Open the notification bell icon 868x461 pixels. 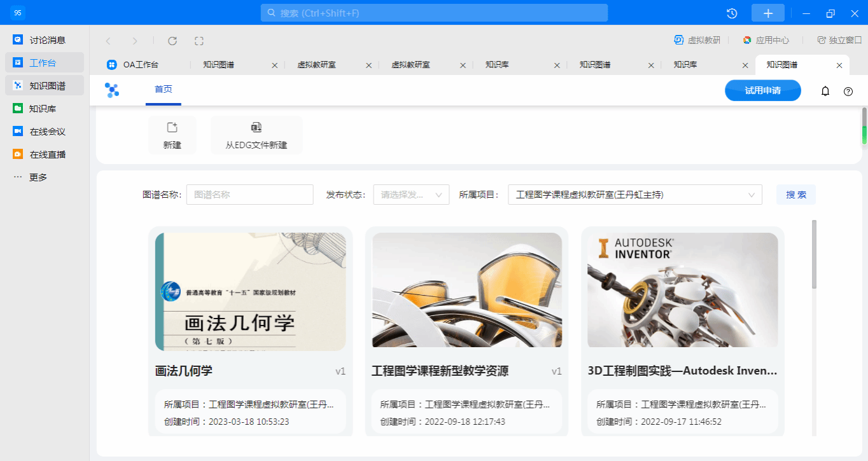825,91
